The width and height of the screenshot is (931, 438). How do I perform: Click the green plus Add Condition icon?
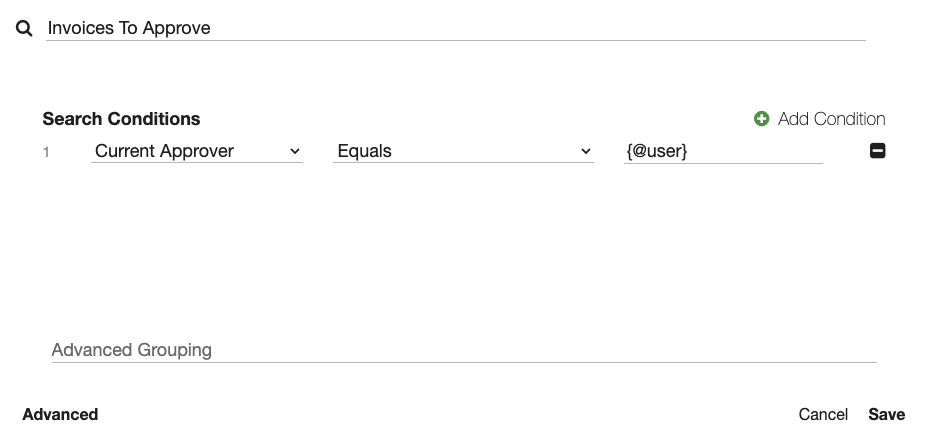(761, 119)
